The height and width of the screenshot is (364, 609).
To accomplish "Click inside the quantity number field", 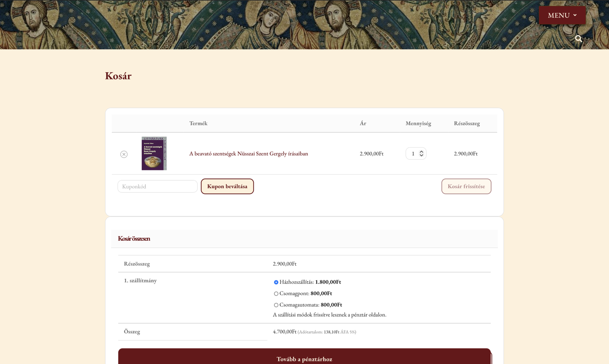I will point(413,154).
